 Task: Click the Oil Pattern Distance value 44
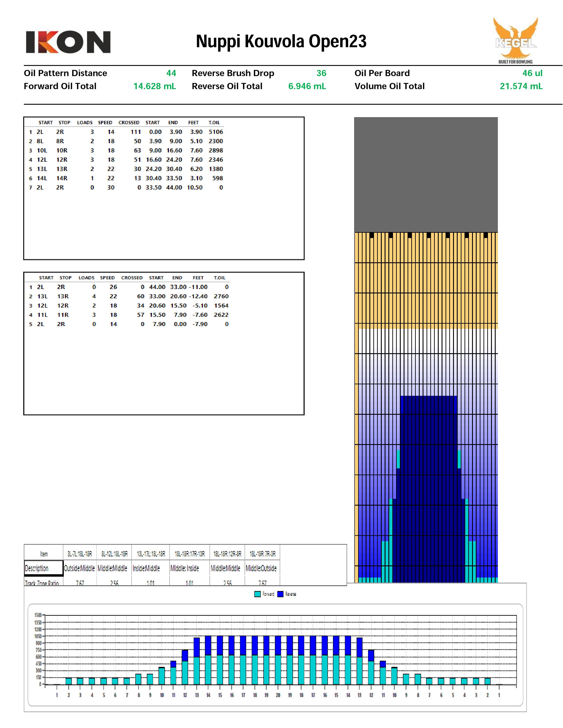(171, 73)
